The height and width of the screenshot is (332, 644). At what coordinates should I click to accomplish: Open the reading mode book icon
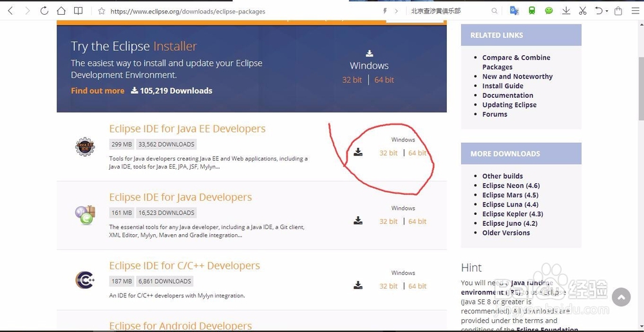tap(78, 11)
